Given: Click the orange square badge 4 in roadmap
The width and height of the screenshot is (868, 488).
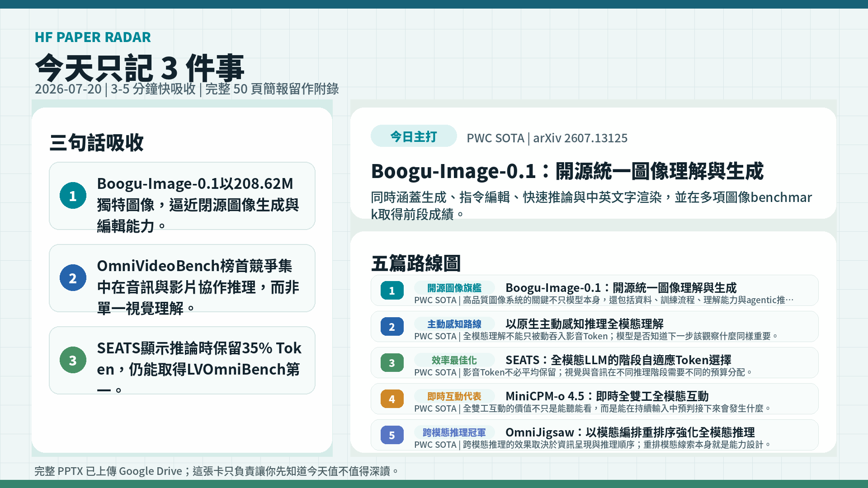Looking at the screenshot, I should [x=392, y=399].
